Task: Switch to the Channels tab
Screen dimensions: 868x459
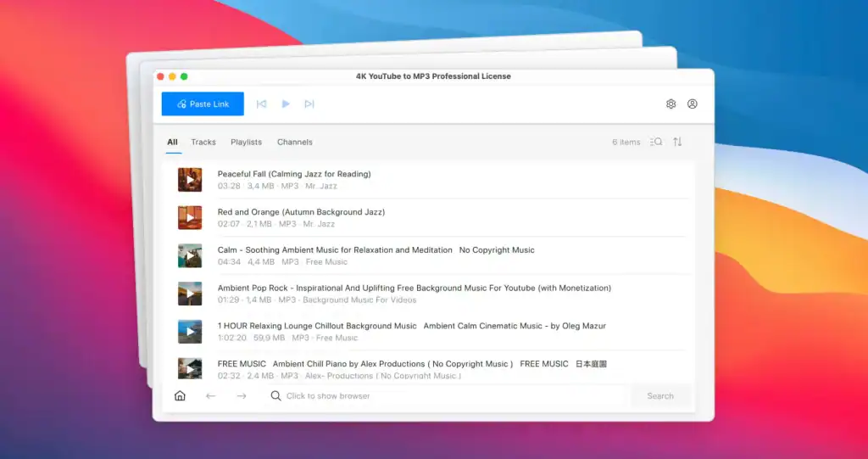Action: (x=295, y=142)
